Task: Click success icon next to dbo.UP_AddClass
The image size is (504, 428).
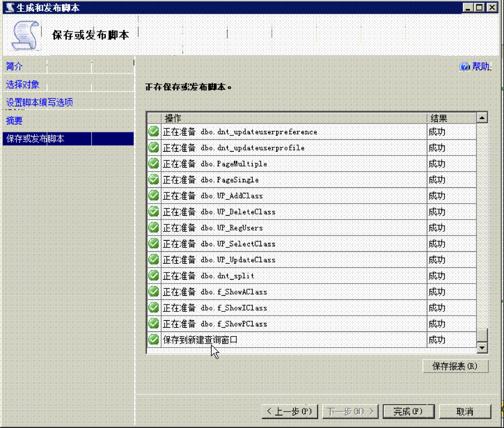Action: pos(154,196)
